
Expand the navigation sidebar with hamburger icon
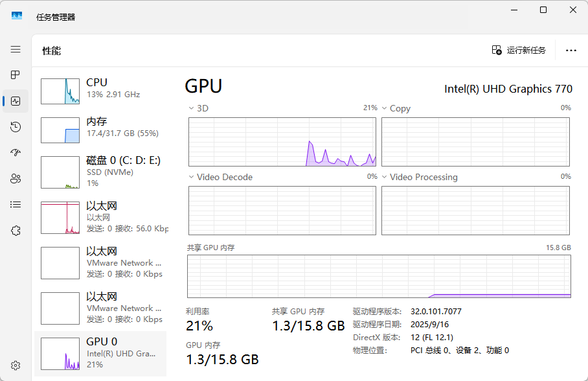[15, 49]
